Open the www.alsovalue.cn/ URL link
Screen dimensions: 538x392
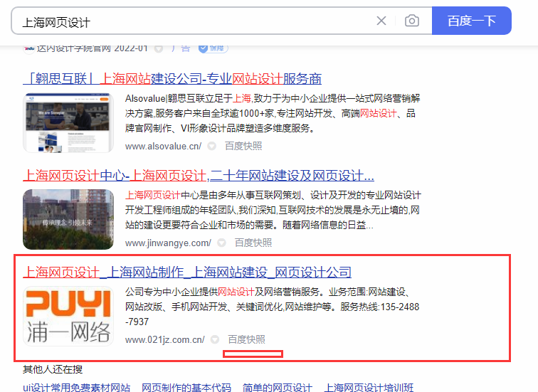[164, 147]
